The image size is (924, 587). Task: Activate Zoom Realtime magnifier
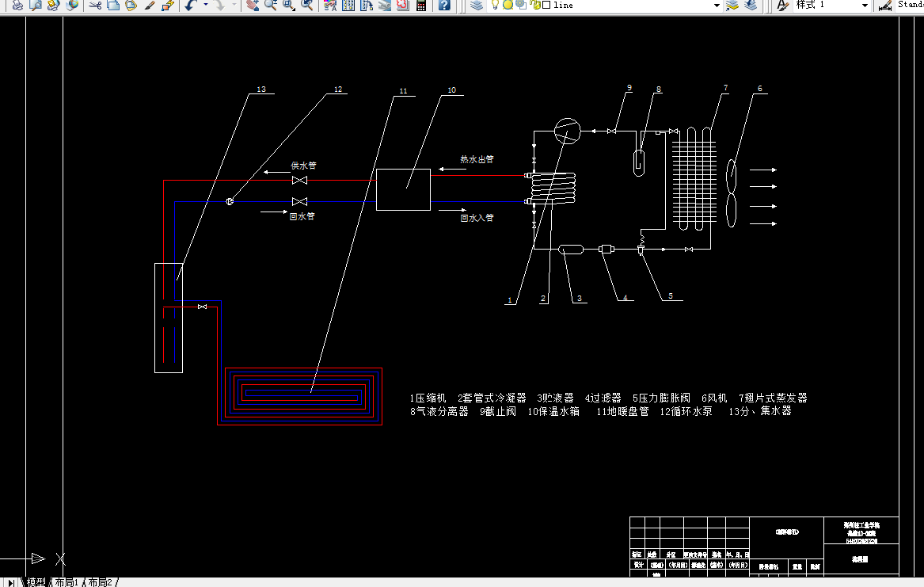pyautogui.click(x=271, y=6)
